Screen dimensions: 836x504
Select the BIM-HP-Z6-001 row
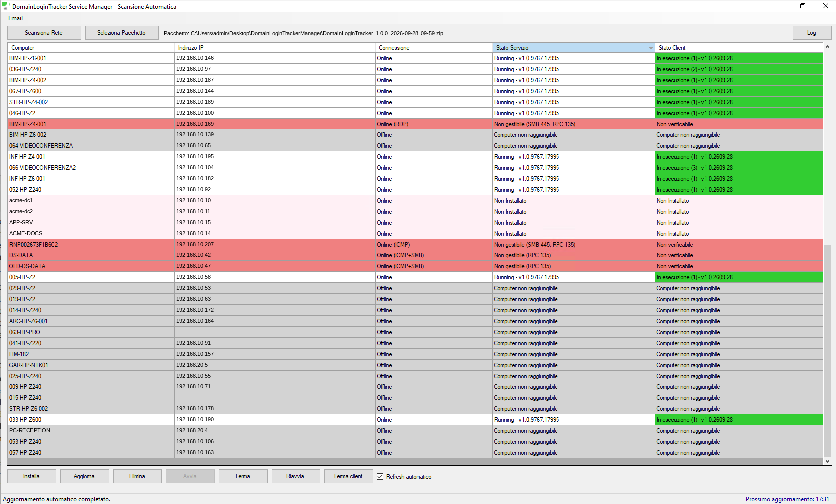415,58
